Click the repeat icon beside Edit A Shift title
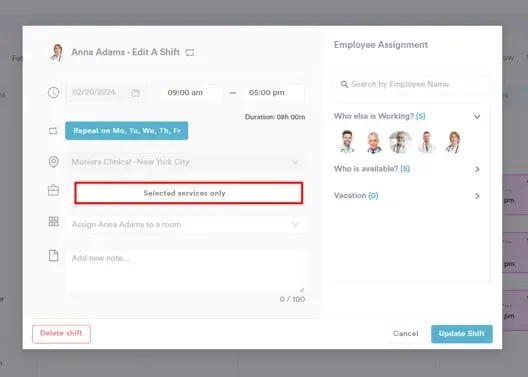This screenshot has width=528, height=377. pos(190,53)
